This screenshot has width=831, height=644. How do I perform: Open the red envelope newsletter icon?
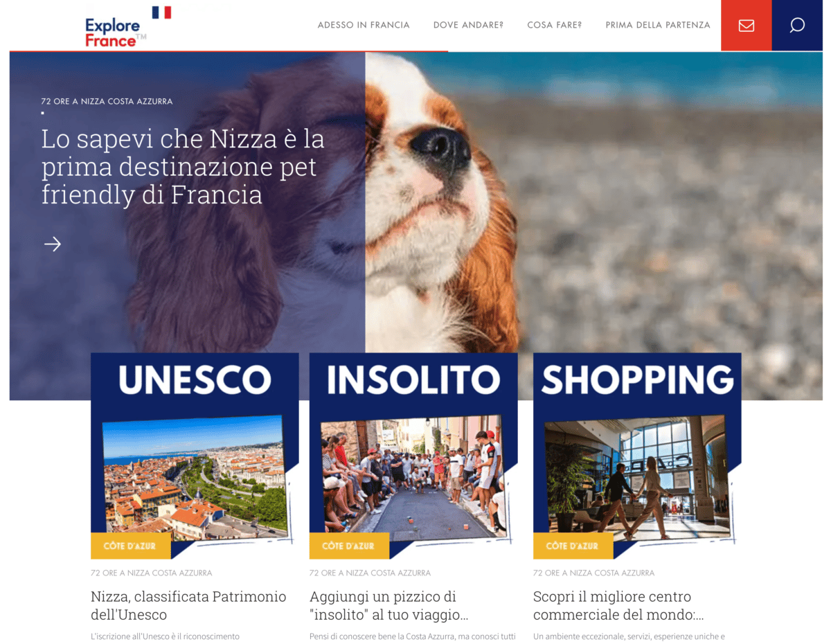pyautogui.click(x=746, y=26)
